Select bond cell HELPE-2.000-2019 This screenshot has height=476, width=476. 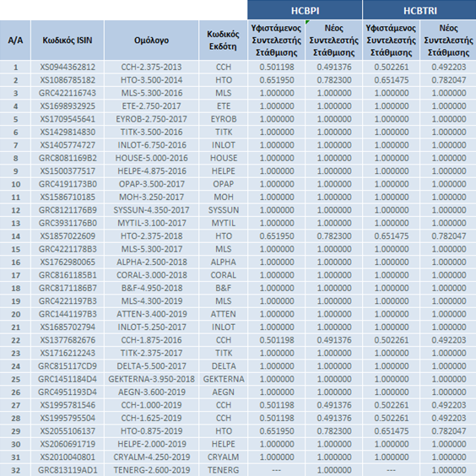(x=151, y=444)
